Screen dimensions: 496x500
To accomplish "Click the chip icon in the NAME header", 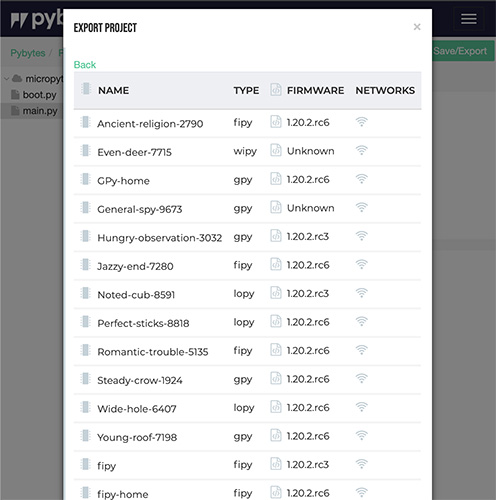I will click(x=86, y=89).
